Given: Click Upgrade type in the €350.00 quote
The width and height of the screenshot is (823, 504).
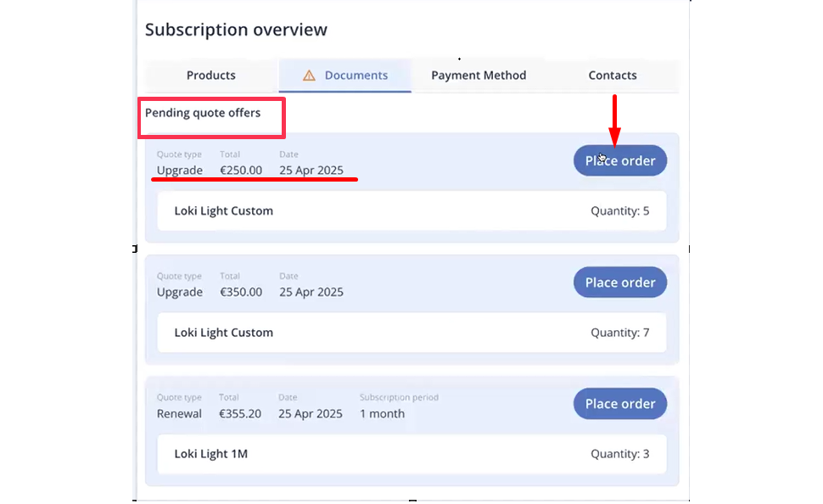Looking at the screenshot, I should pos(180,292).
